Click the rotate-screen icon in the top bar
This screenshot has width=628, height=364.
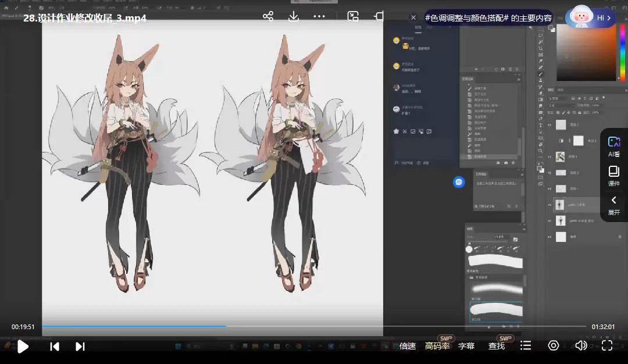[x=379, y=16]
